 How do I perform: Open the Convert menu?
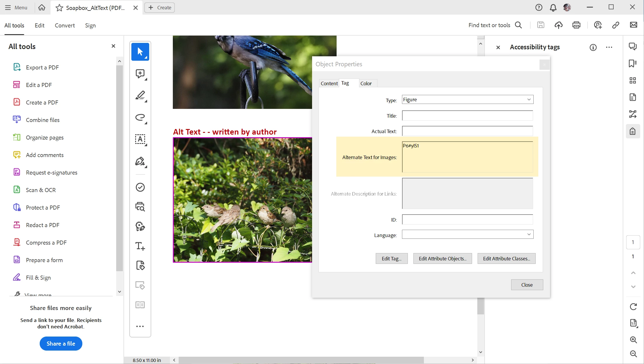[x=65, y=25]
